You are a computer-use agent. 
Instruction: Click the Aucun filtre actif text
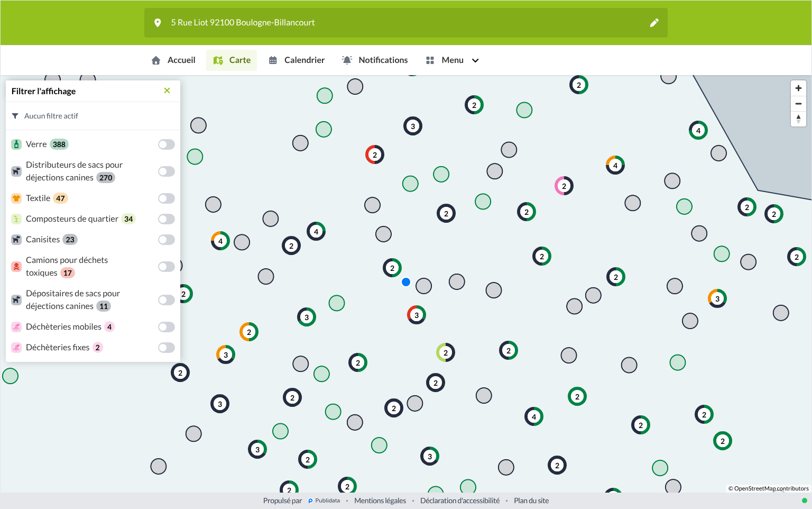[51, 116]
